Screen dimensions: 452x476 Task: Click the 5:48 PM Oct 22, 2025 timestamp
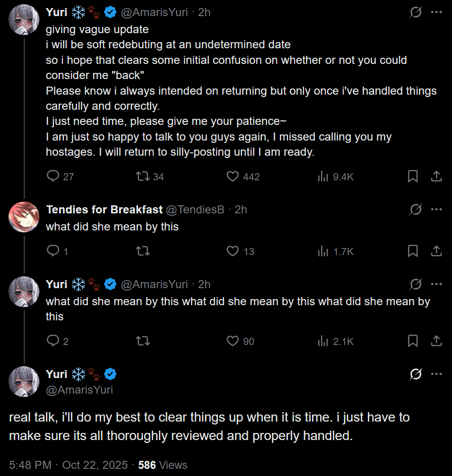pyautogui.click(x=68, y=465)
